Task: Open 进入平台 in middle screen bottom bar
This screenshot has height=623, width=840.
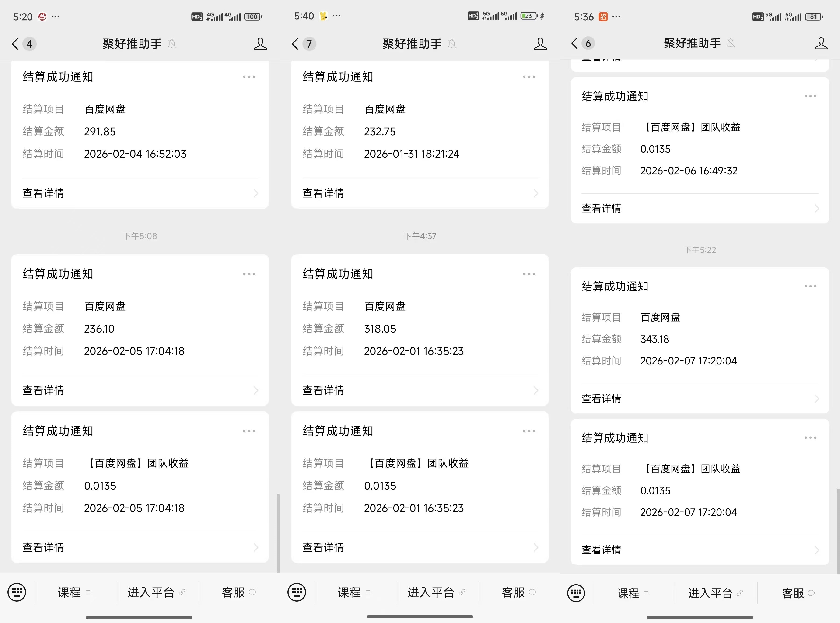Action: 436,592
